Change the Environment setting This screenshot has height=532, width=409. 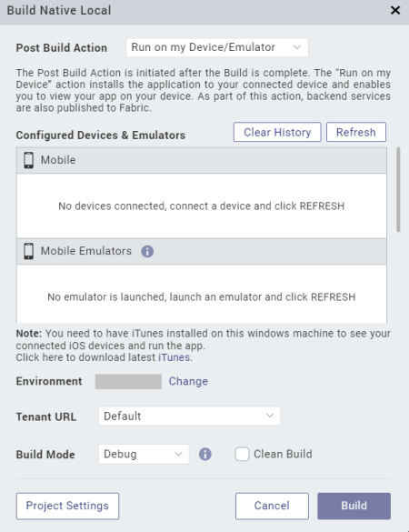tap(188, 381)
